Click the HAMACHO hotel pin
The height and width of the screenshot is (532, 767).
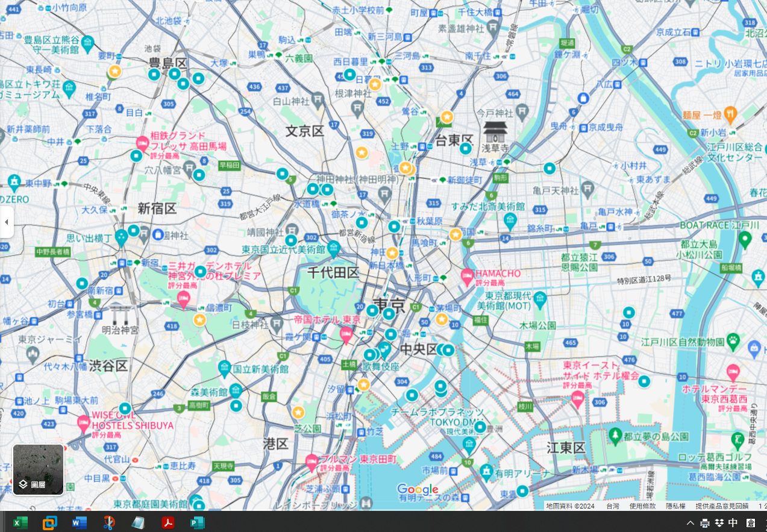pos(467,277)
